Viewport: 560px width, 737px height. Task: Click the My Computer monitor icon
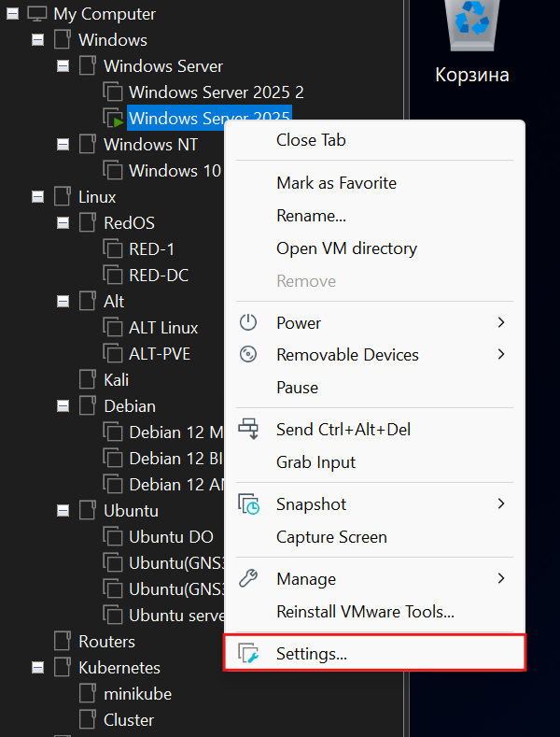coord(37,14)
